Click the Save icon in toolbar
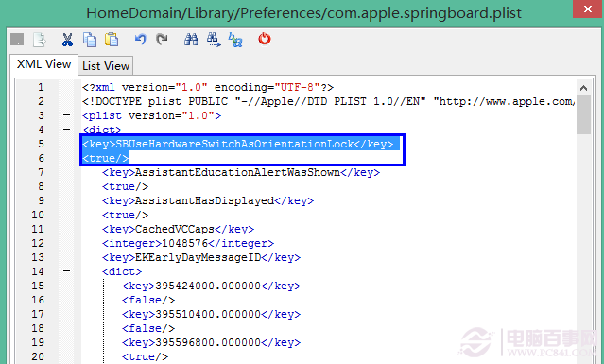 (x=17, y=40)
